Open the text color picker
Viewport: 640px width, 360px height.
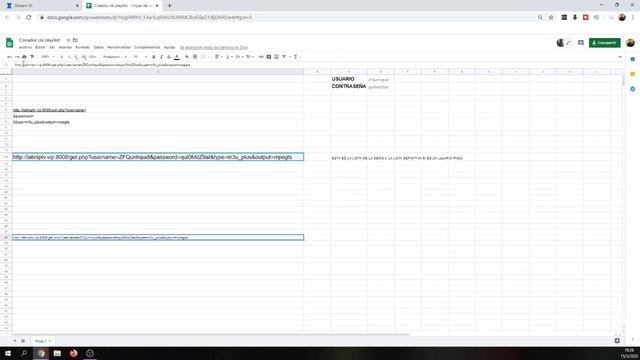[177, 57]
